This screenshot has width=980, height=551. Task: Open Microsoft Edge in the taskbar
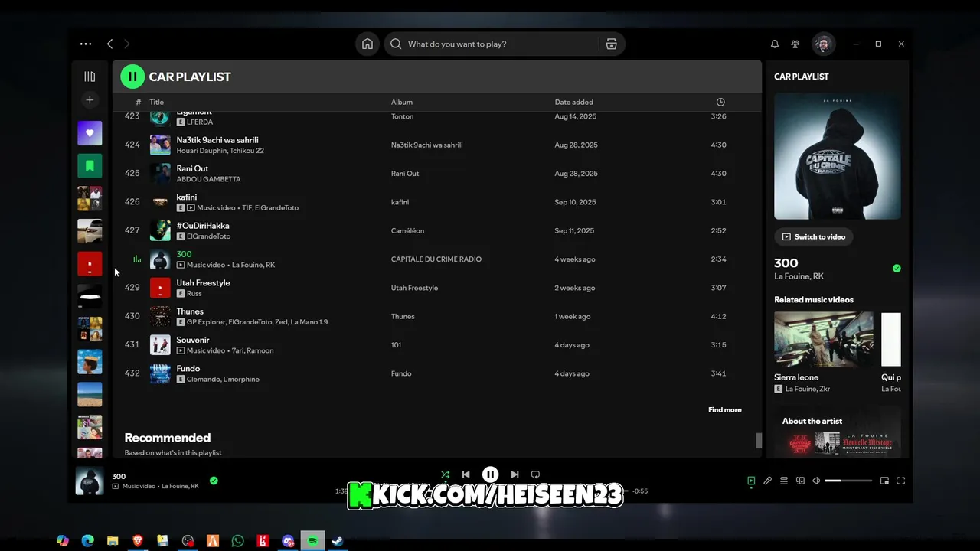click(x=88, y=541)
